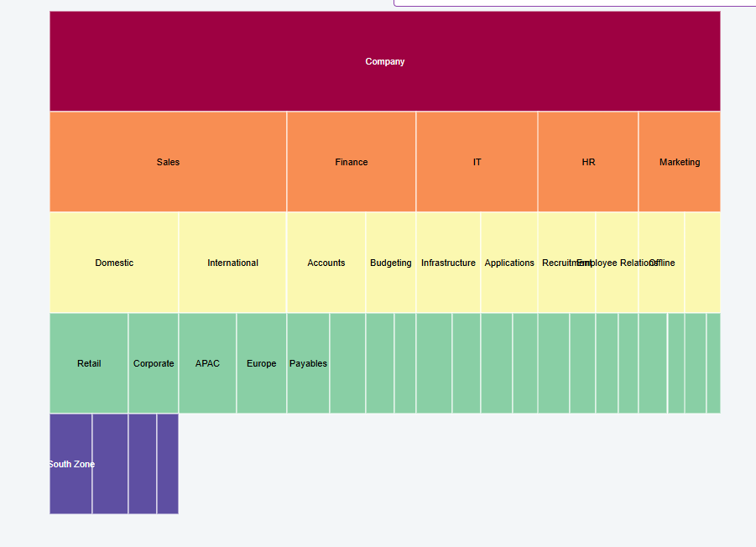Select the Infrastructure segment
The image size is (756, 547).
click(448, 263)
